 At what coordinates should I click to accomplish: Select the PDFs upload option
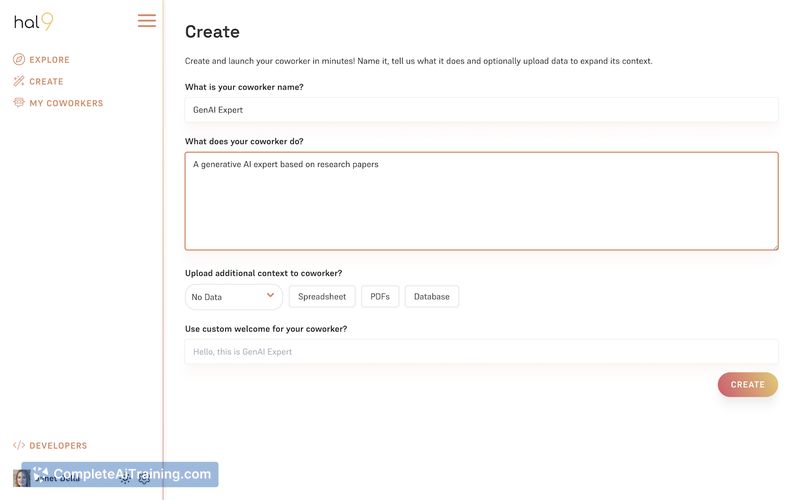point(380,297)
